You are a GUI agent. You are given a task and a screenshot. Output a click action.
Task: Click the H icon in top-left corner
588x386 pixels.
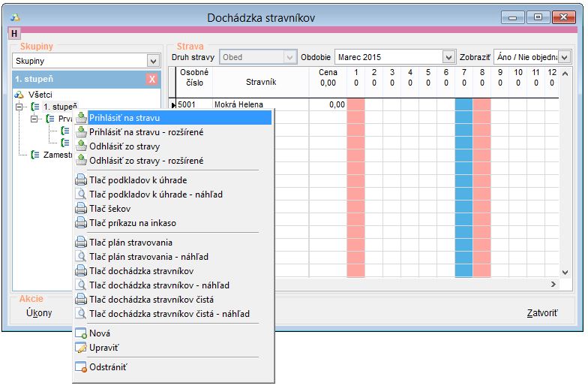14,33
